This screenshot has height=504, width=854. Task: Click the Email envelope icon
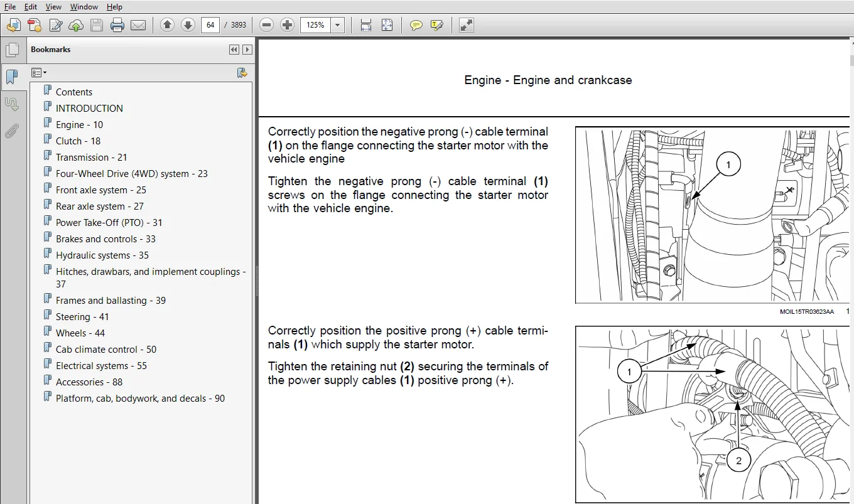tap(138, 25)
